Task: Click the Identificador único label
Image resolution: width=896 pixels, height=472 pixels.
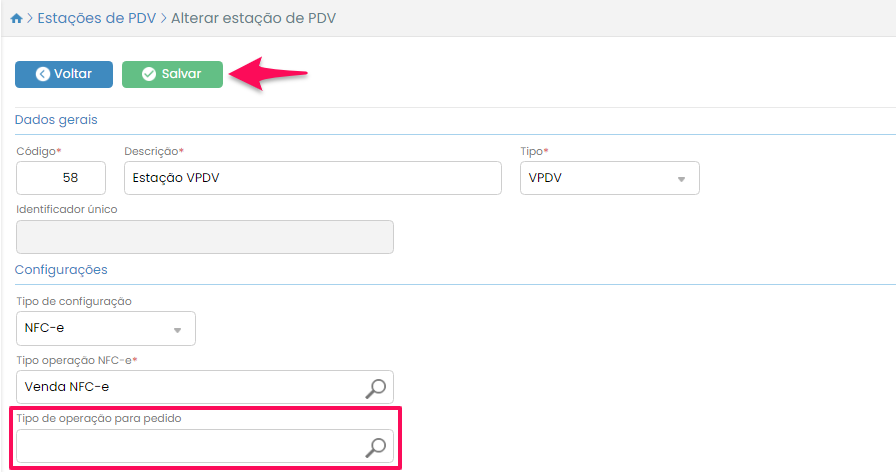Action: tap(67, 210)
